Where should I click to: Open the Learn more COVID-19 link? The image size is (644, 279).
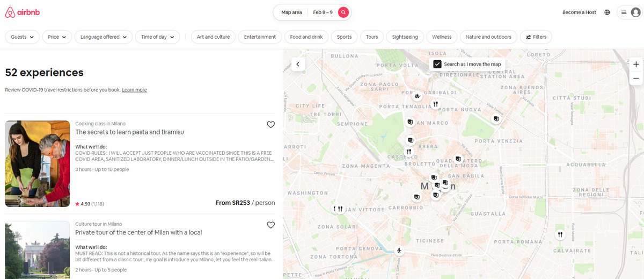(134, 90)
